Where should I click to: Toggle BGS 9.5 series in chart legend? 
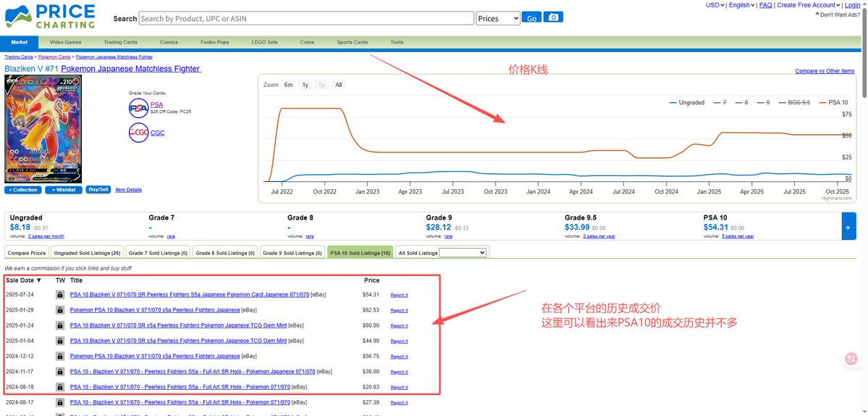pos(795,102)
